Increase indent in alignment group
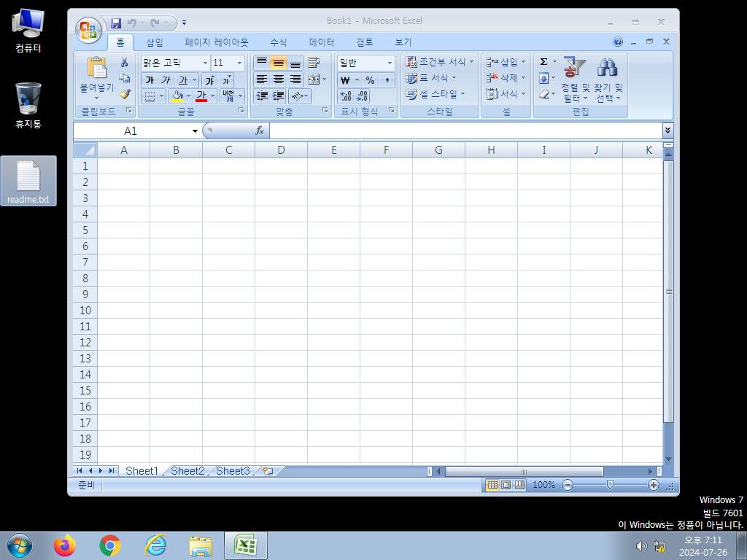Screen dimensions: 747x560 point(278,96)
